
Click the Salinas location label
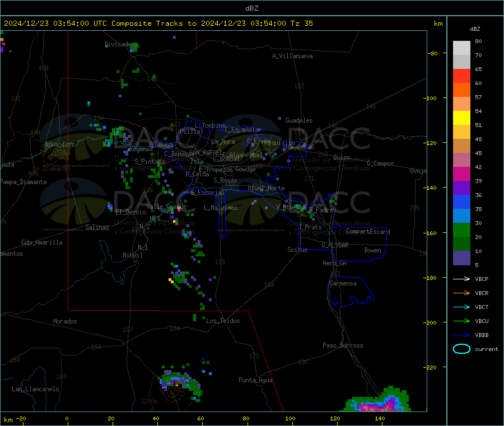pos(97,227)
